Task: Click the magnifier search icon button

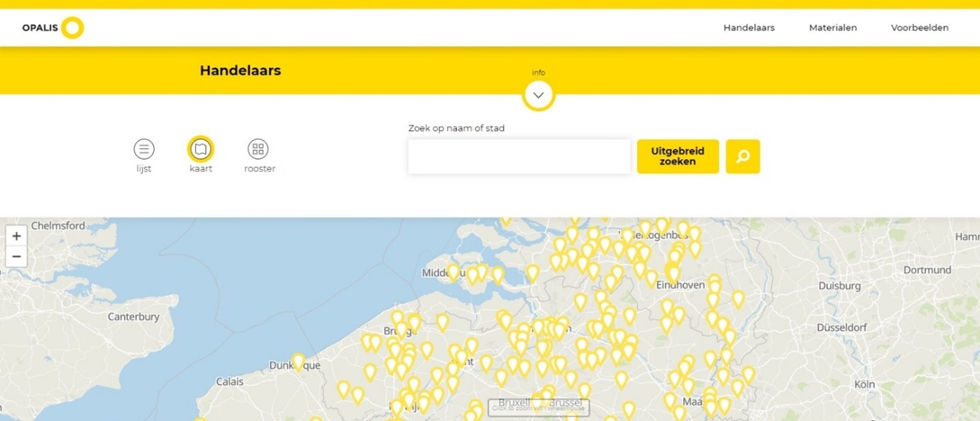Action: coord(742,156)
